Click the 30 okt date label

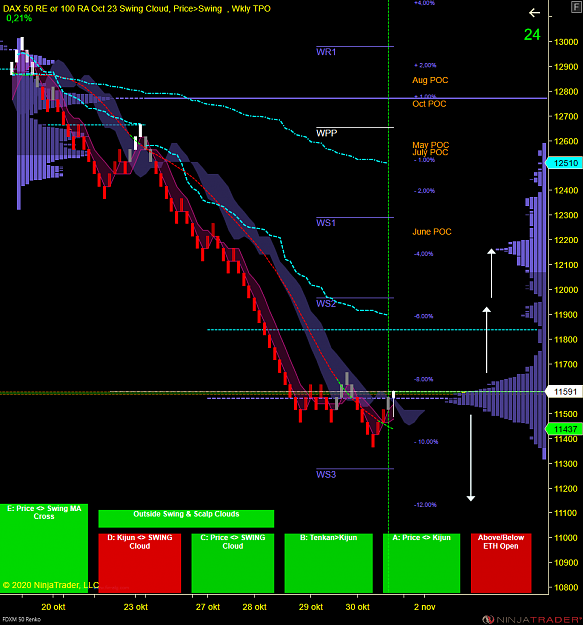tap(357, 607)
